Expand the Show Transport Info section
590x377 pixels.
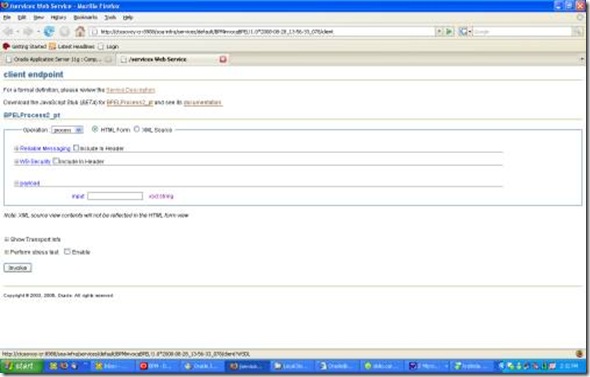click(32, 239)
